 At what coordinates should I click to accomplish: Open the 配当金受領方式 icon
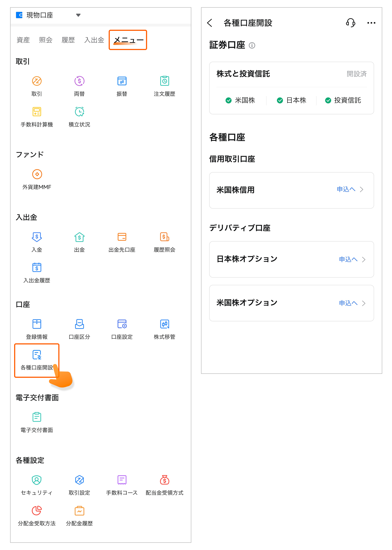point(164,480)
